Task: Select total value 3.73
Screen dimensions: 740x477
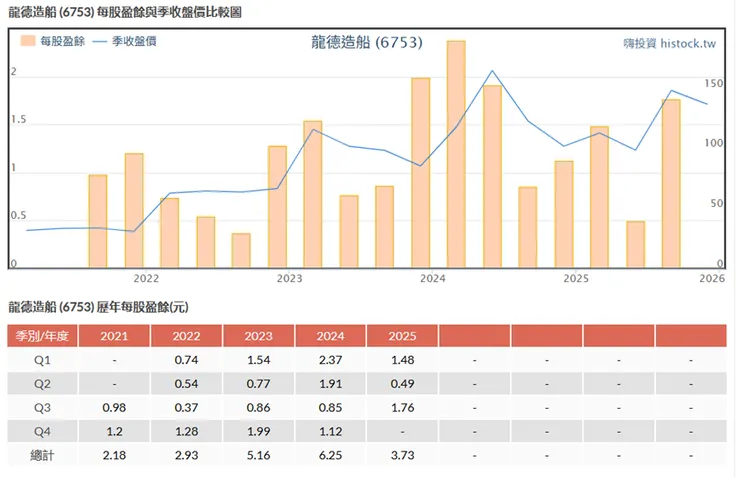Action: click(x=403, y=455)
